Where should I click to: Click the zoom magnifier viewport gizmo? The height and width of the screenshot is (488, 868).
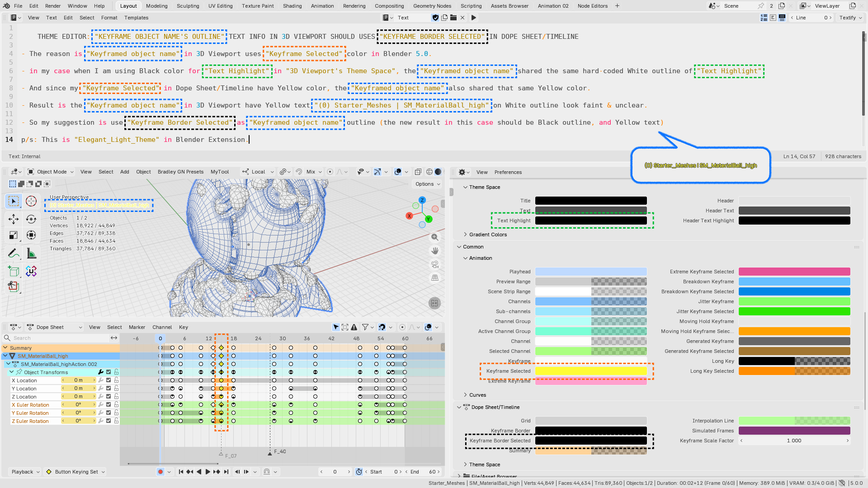435,237
